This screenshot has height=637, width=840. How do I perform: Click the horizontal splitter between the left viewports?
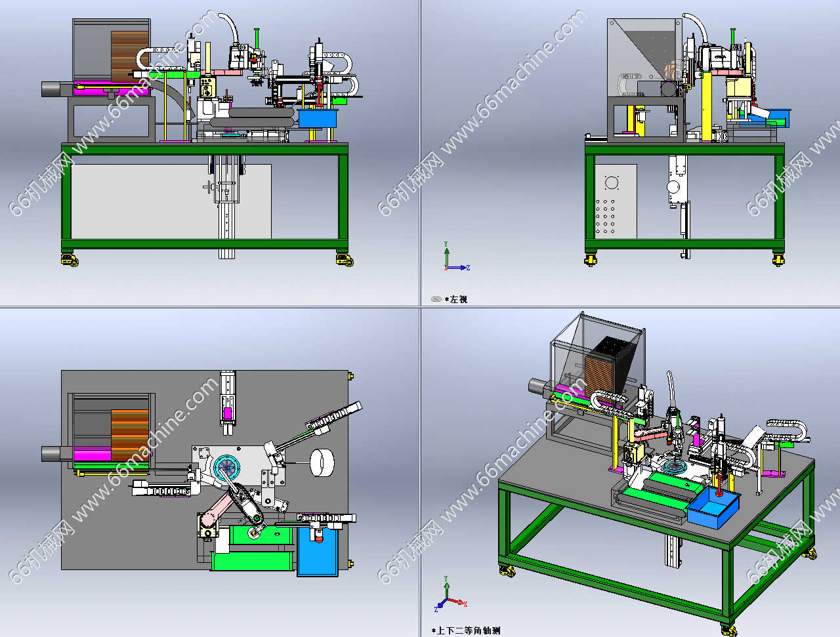210,306
